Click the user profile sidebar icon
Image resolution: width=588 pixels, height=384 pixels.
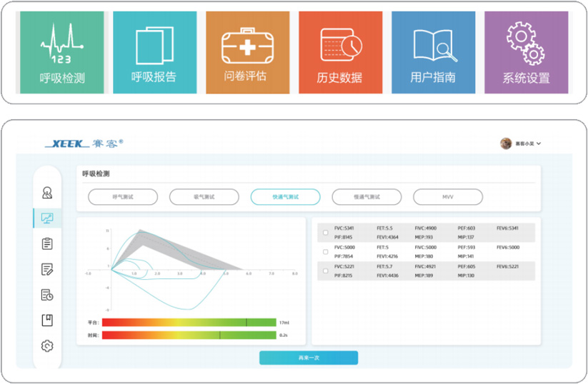(47, 192)
